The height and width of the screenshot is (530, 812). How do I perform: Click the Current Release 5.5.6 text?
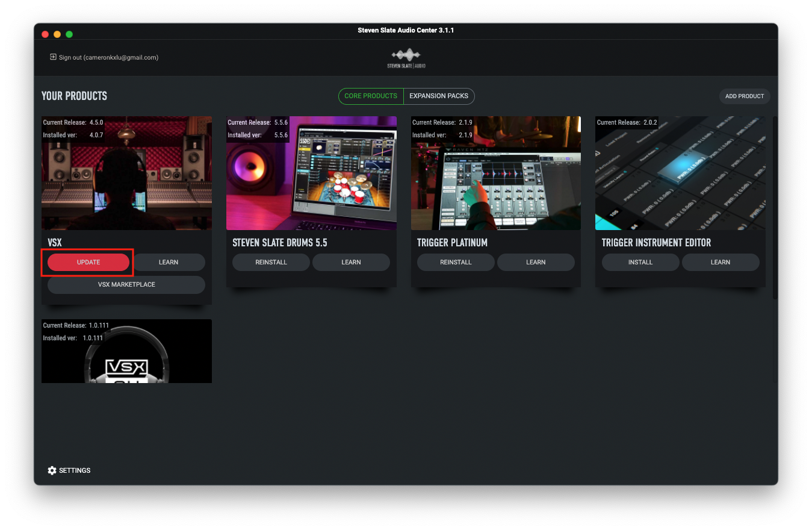point(258,122)
